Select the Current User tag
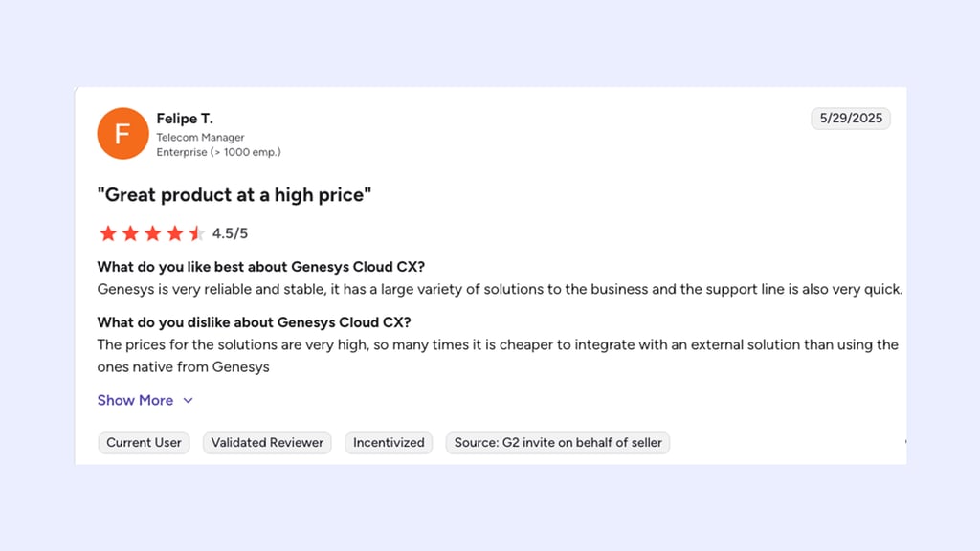This screenshot has width=980, height=551. (144, 442)
